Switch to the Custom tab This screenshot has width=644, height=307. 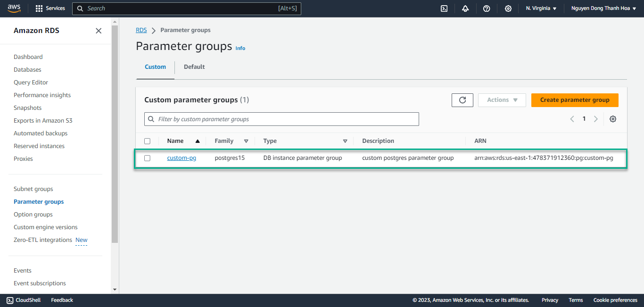tap(155, 67)
